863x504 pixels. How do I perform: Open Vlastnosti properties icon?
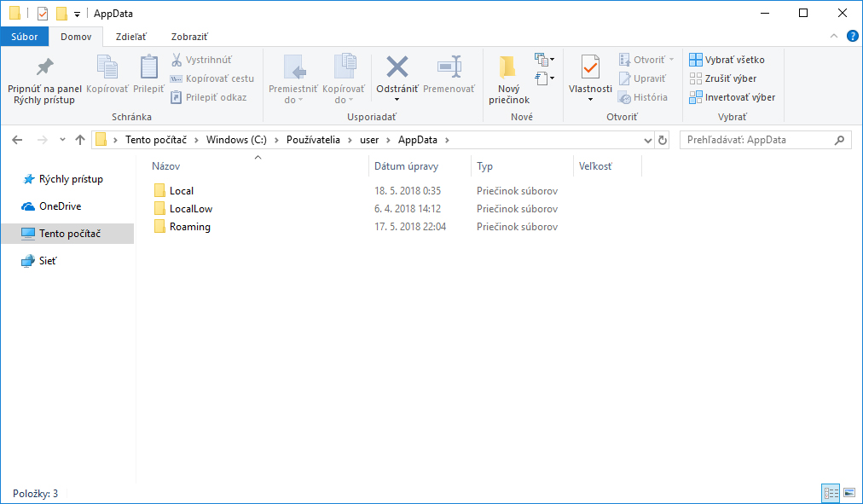590,67
